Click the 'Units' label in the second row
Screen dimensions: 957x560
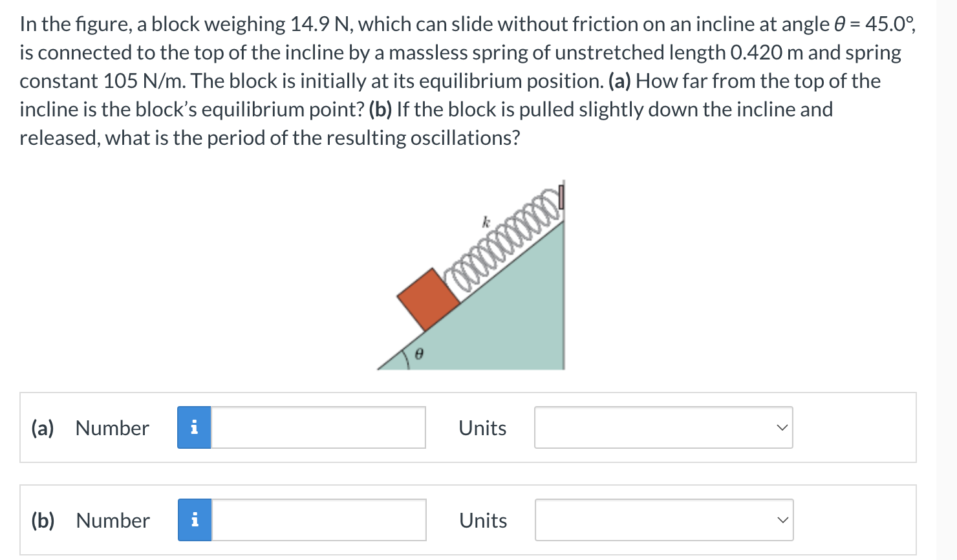tap(482, 520)
